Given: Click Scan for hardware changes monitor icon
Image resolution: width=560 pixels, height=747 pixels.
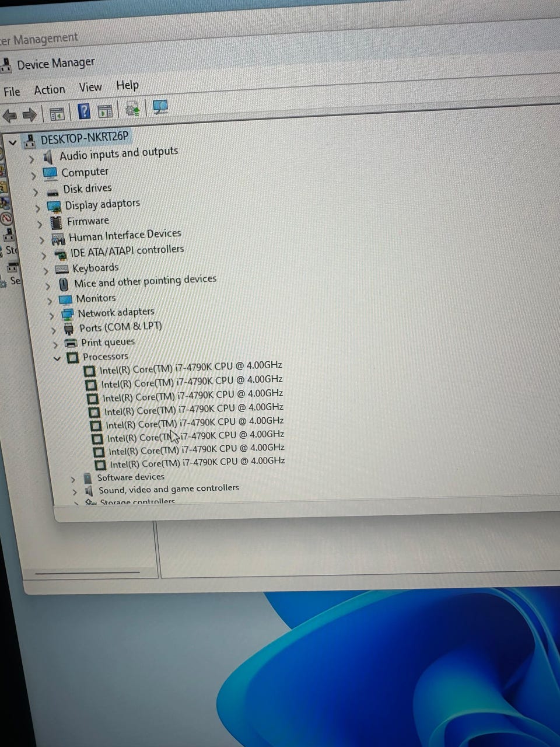Looking at the screenshot, I should tap(160, 107).
